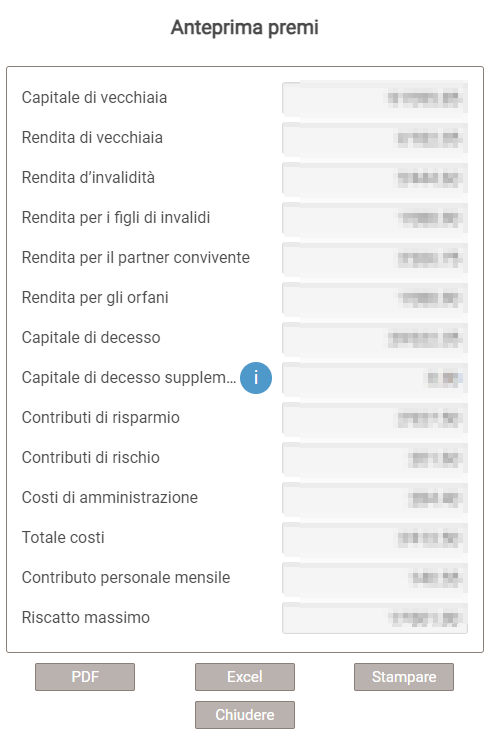
Task: Click the Rendita d'invalidità value field
Action: (375, 178)
